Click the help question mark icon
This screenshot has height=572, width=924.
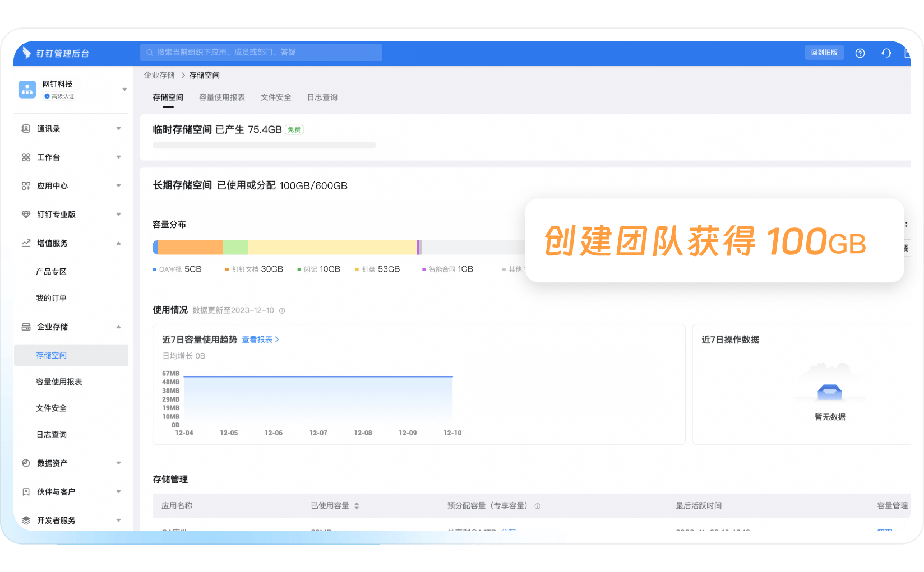point(860,53)
